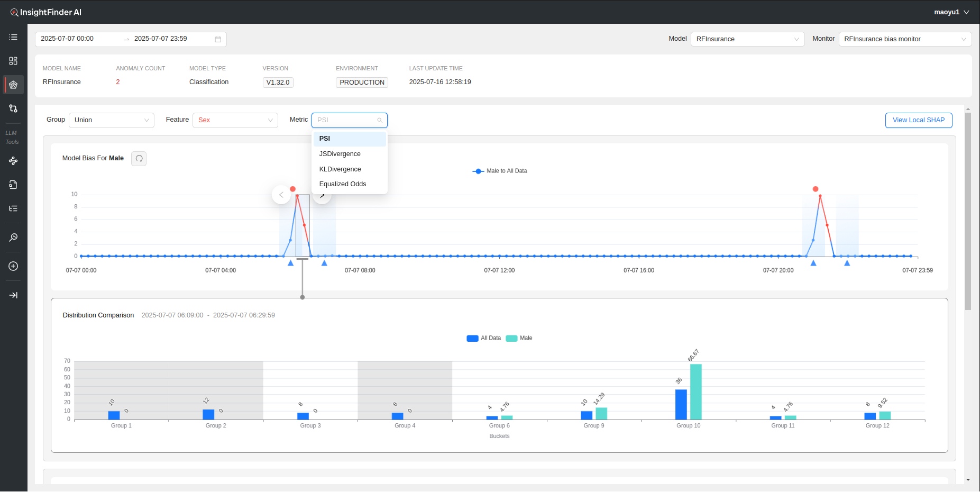Click the document search icon in sidebar
Image resolution: width=980 pixels, height=492 pixels.
click(x=13, y=185)
